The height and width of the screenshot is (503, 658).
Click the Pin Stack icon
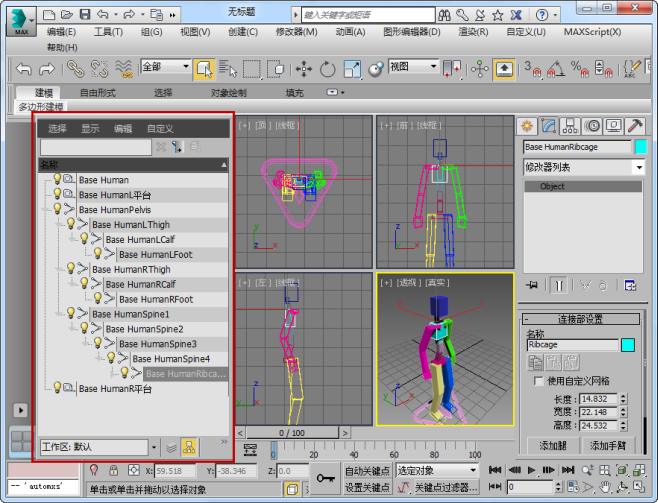click(532, 286)
